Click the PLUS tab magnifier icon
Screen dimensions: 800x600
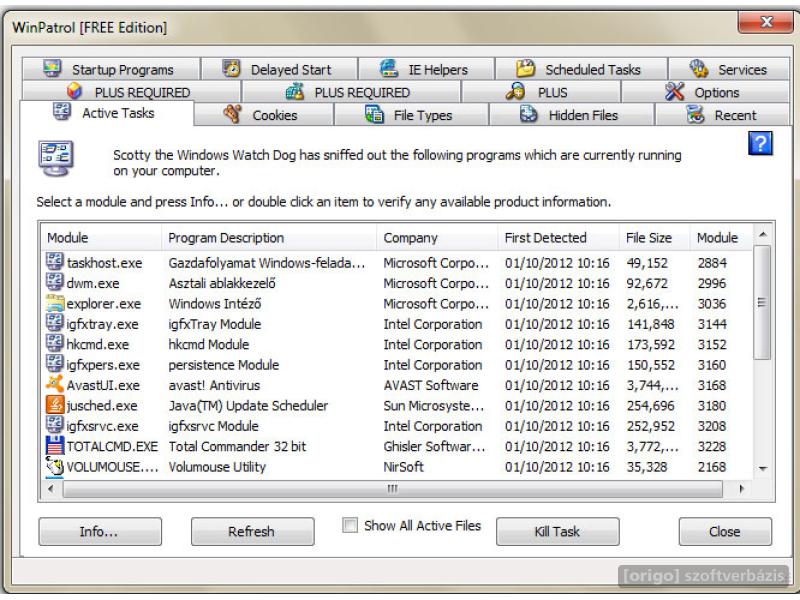coord(515,92)
